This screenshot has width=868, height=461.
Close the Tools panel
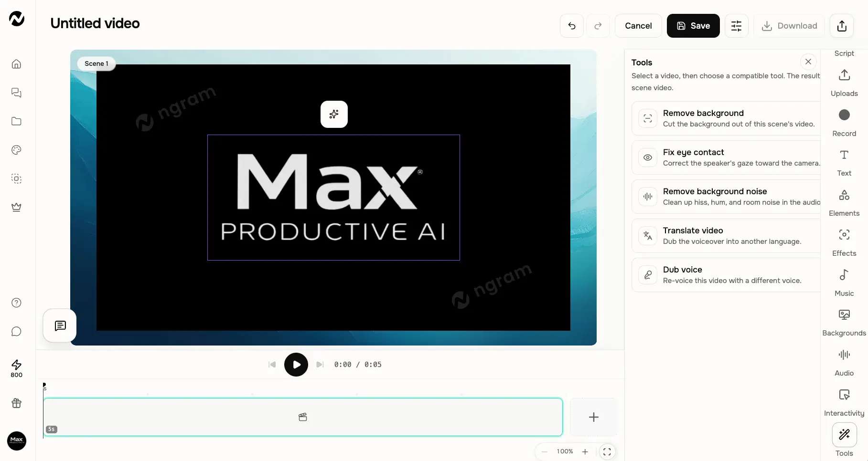click(808, 62)
